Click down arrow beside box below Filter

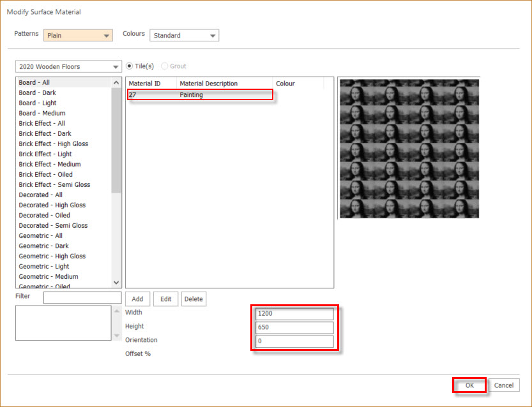(117, 336)
